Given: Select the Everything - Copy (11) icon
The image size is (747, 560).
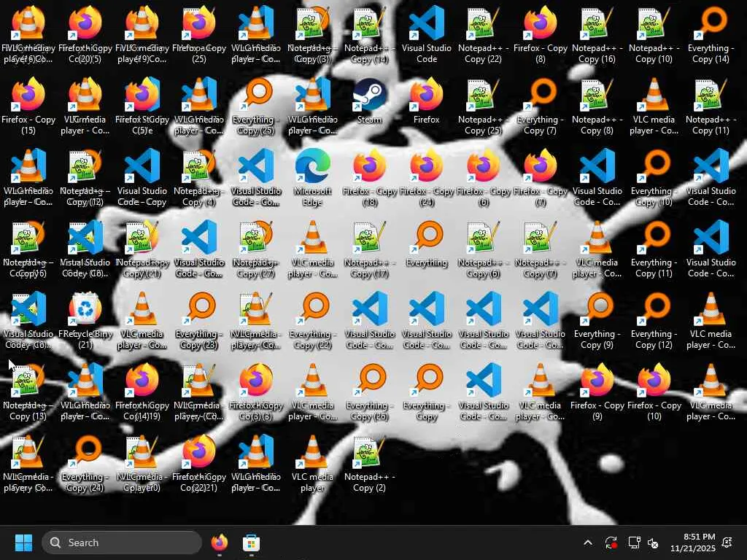Looking at the screenshot, I should click(x=654, y=249).
